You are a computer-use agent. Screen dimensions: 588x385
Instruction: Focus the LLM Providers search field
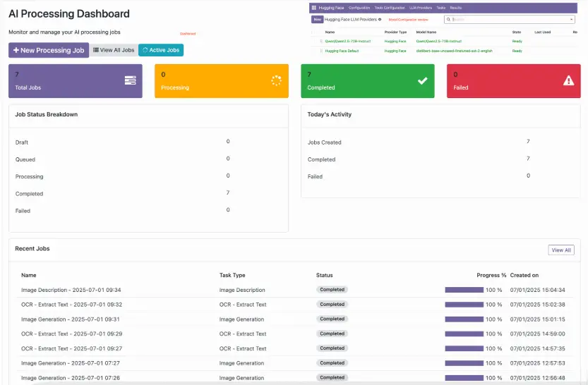(510, 20)
